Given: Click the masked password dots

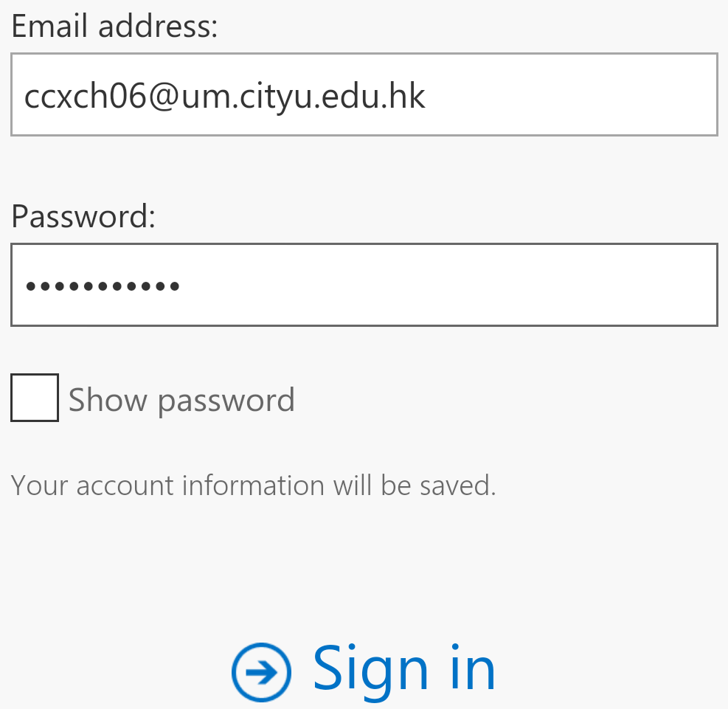Looking at the screenshot, I should click(x=103, y=286).
